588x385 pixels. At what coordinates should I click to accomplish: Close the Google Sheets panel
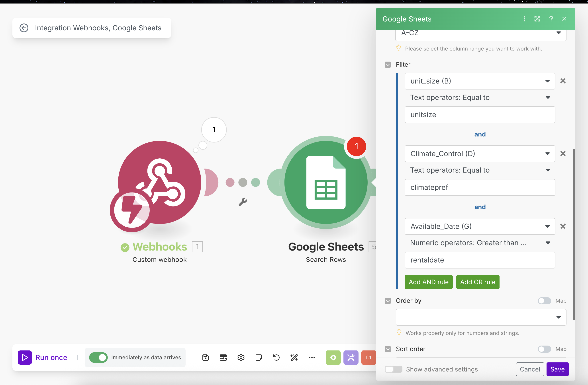click(564, 19)
